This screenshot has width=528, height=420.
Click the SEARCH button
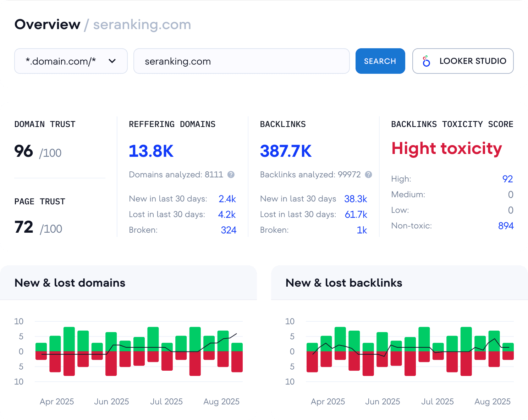[x=380, y=61]
